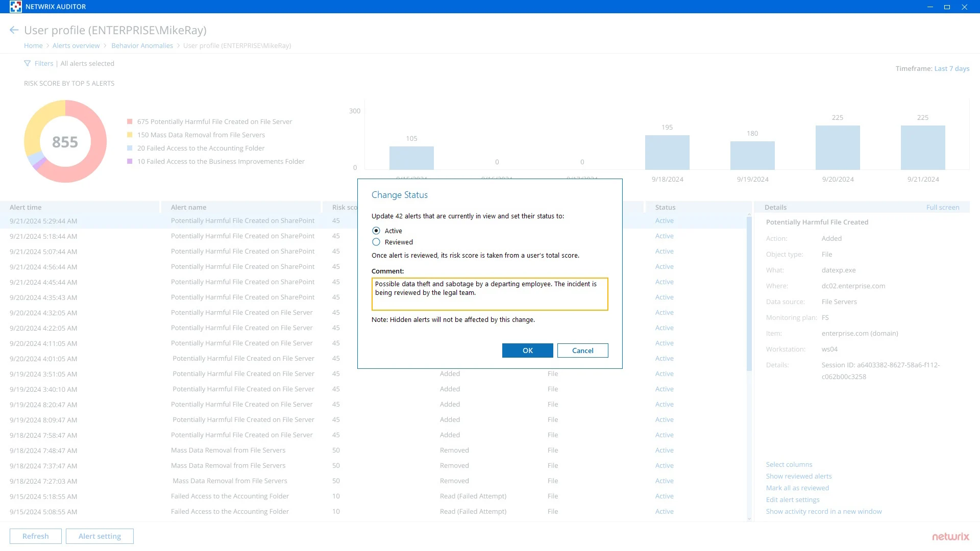Click Show reviewed alerts link
The height and width of the screenshot is (551, 980).
pos(798,477)
